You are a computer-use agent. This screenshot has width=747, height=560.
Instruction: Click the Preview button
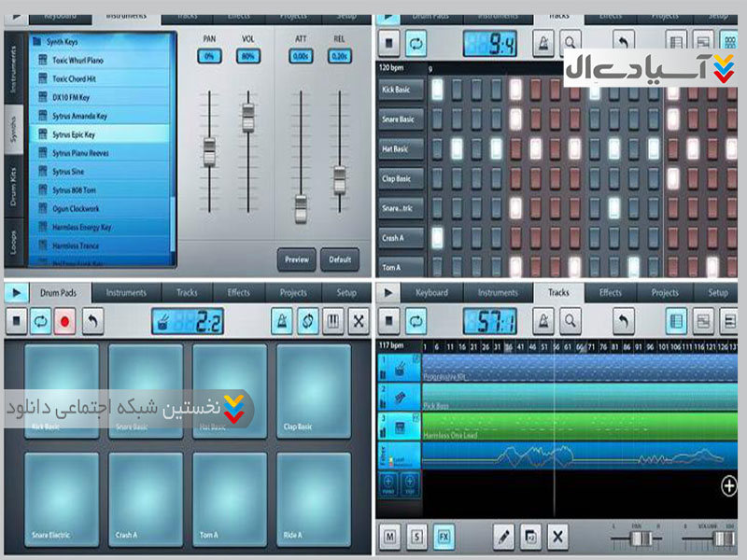(296, 259)
